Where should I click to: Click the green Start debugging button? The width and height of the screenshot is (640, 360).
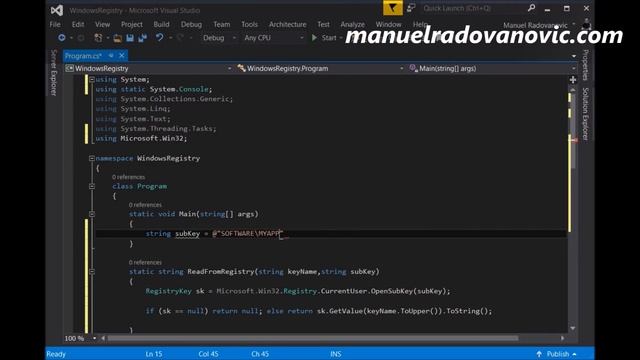(324, 38)
